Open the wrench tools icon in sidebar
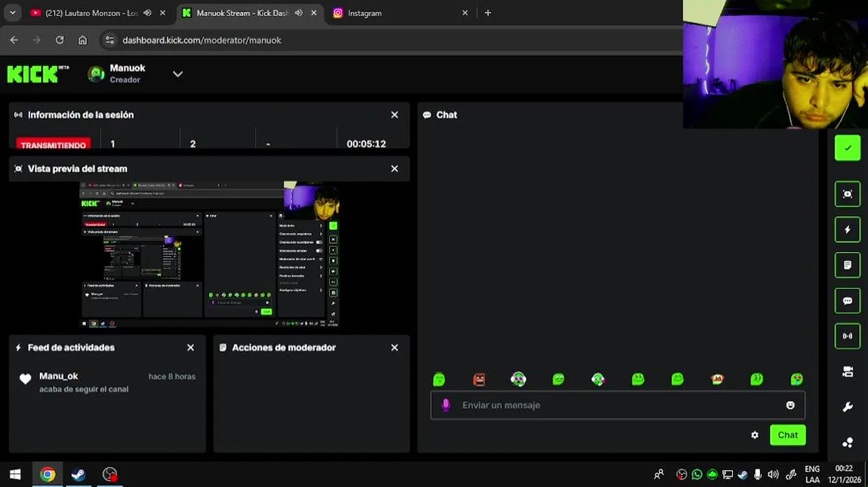This screenshot has height=487, width=868. click(x=847, y=407)
